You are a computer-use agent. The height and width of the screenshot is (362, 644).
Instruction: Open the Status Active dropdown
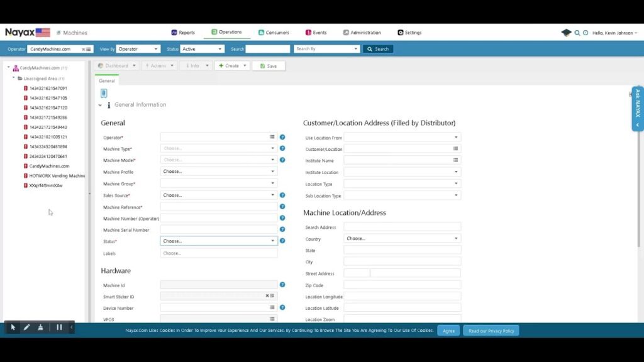click(x=202, y=49)
